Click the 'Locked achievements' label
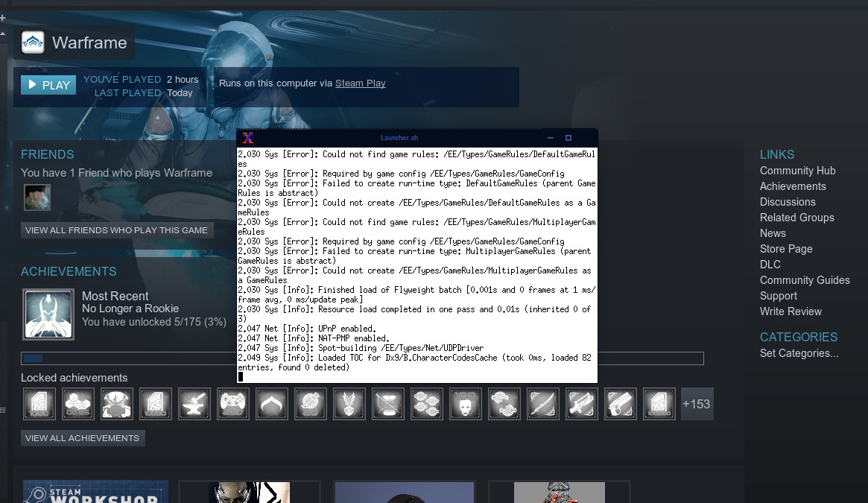 pyautogui.click(x=75, y=378)
